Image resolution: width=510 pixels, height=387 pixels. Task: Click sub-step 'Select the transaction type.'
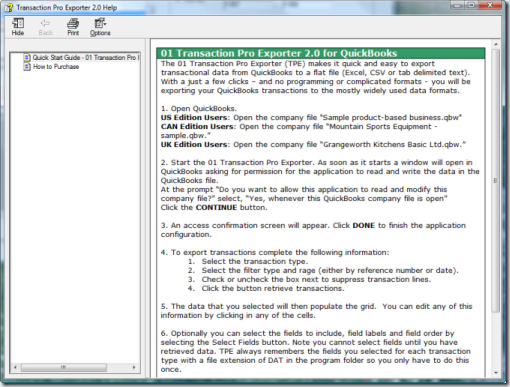(x=255, y=262)
